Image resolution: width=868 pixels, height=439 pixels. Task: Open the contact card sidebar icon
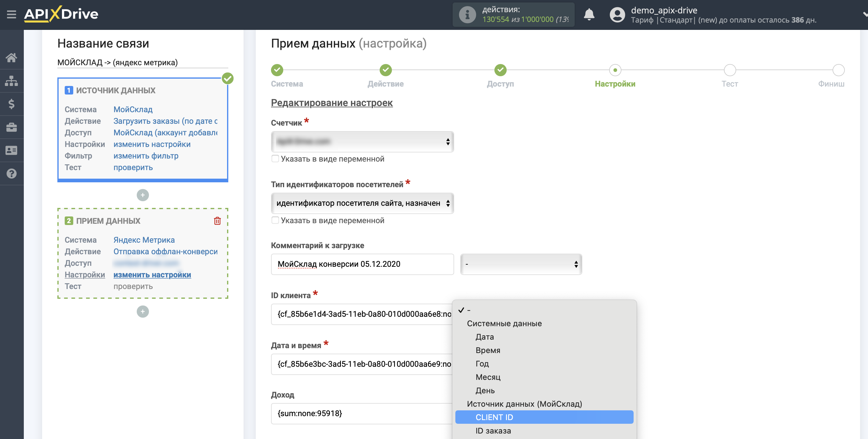(12, 150)
